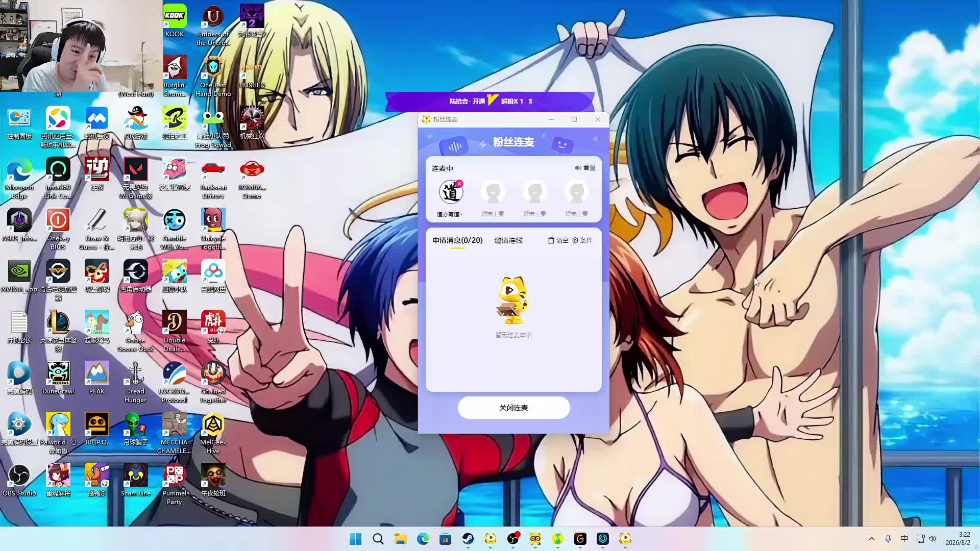Open the Unicycle Together shortcut

pos(213,229)
